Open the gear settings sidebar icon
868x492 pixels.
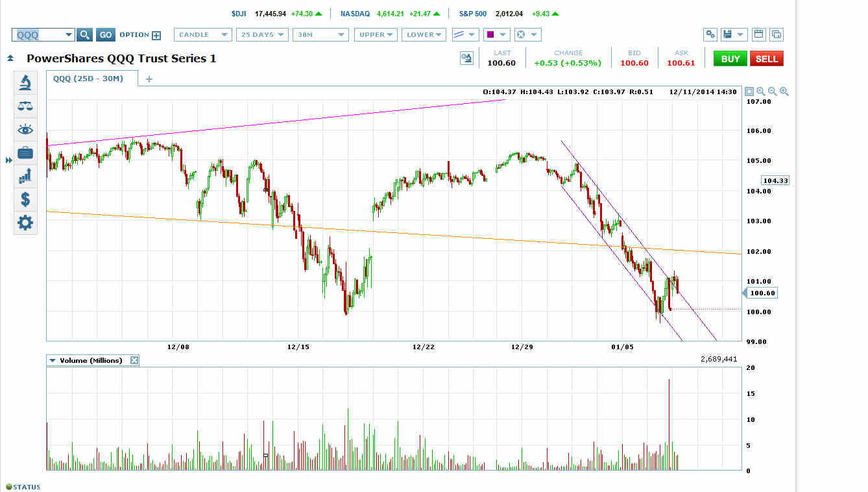point(25,223)
